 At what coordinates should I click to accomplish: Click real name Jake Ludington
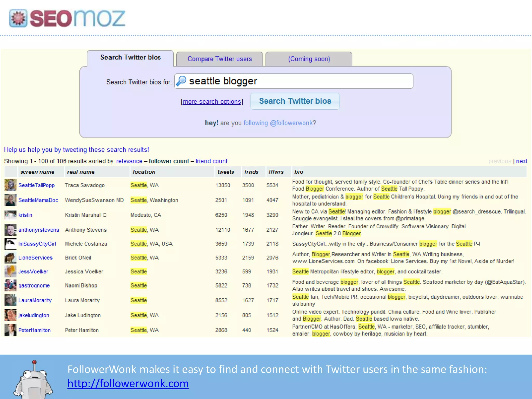click(83, 315)
